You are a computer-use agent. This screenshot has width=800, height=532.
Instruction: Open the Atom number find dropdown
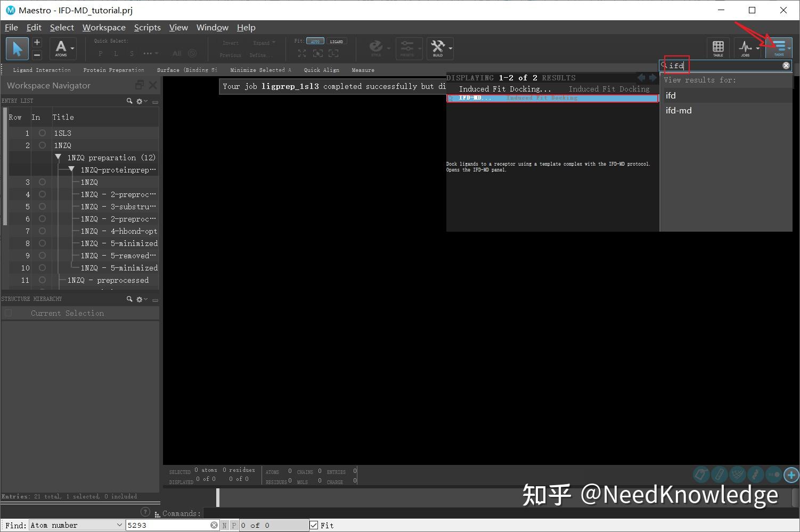coord(119,525)
